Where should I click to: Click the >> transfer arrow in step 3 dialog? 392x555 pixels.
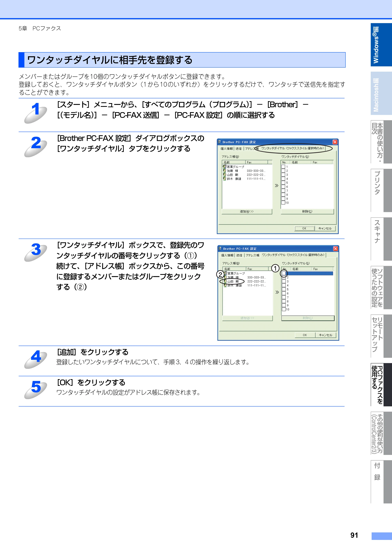(x=277, y=292)
